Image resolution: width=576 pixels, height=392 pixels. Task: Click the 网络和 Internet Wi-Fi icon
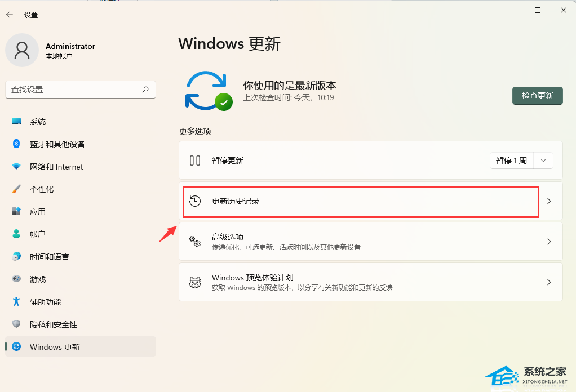(16, 167)
